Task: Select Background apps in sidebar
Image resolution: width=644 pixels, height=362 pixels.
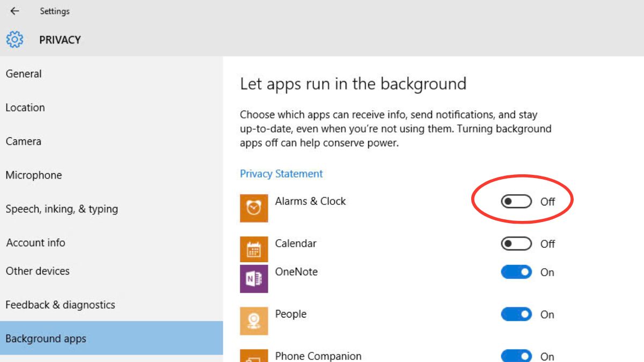Action: click(x=111, y=338)
